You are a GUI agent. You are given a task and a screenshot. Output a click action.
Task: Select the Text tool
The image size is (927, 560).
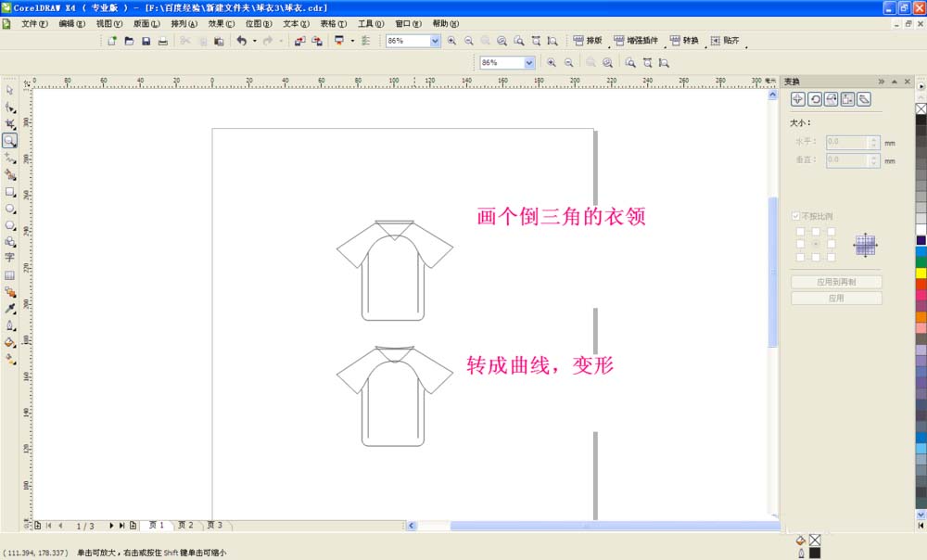pos(11,255)
